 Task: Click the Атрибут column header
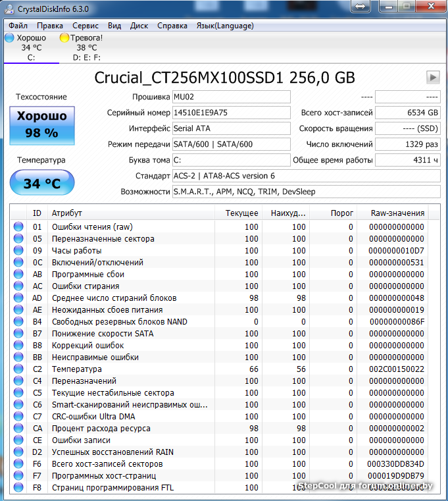(132, 213)
